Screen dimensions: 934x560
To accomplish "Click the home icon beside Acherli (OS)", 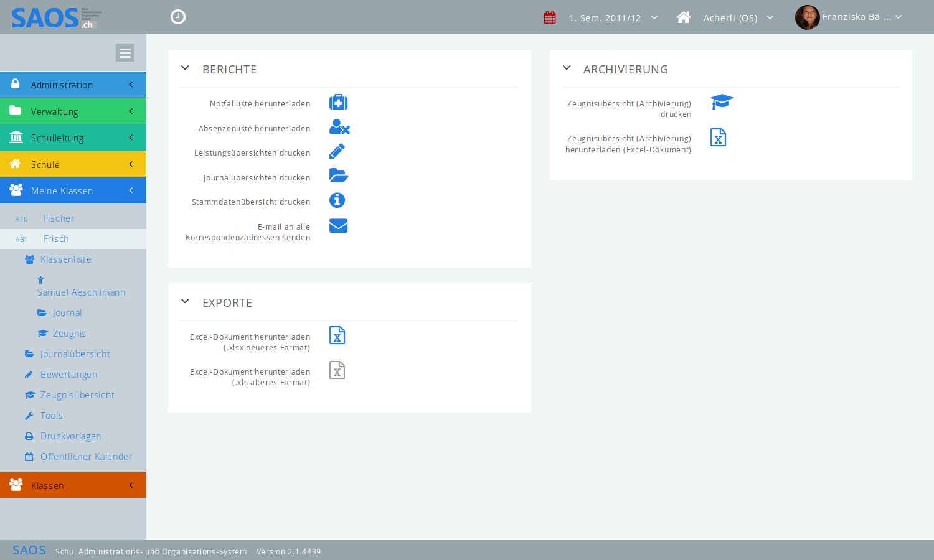I will point(684,17).
